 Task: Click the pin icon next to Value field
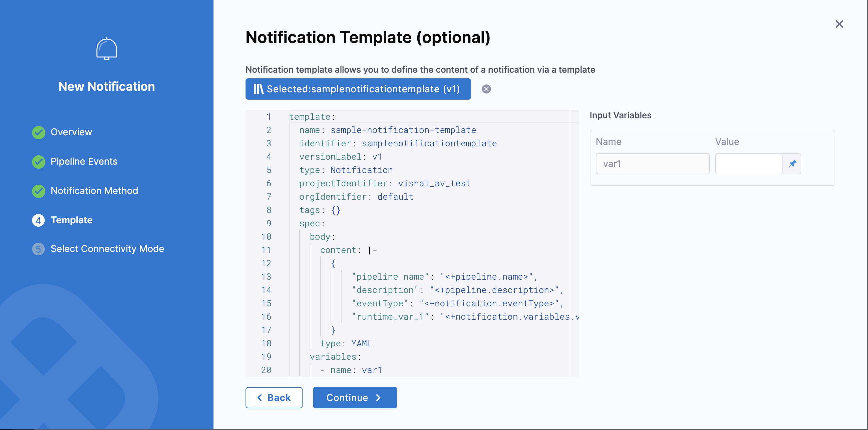[792, 164]
